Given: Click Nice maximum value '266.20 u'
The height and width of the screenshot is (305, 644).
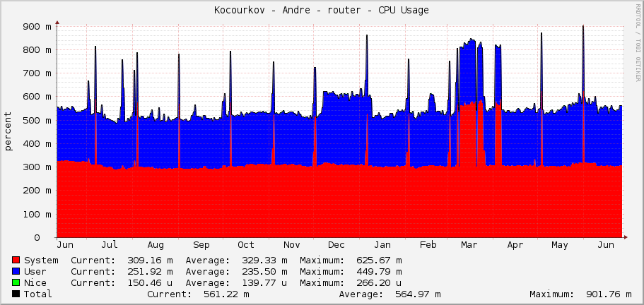Looking at the screenshot, I should 379,283.
